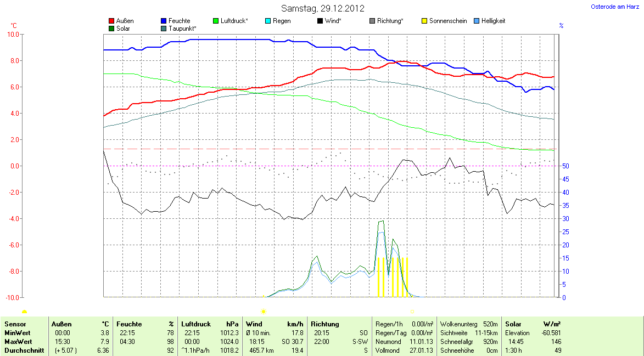
Task: Click the blue Feuchte legend swatch
Action: pos(164,21)
